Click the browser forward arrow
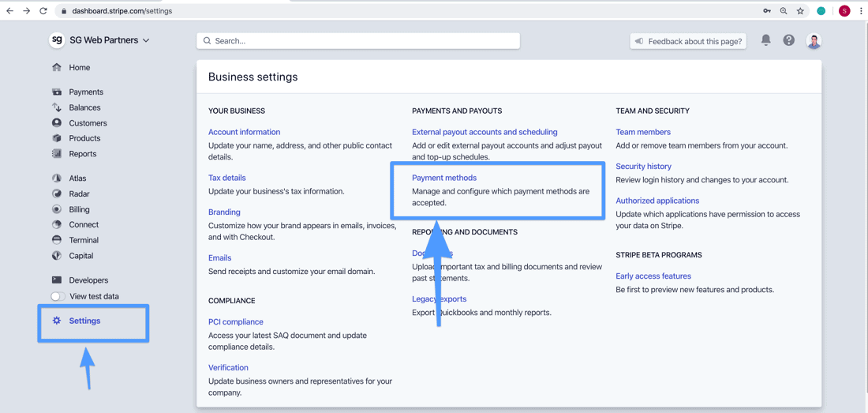Screen dimensions: 868x413 point(27,10)
